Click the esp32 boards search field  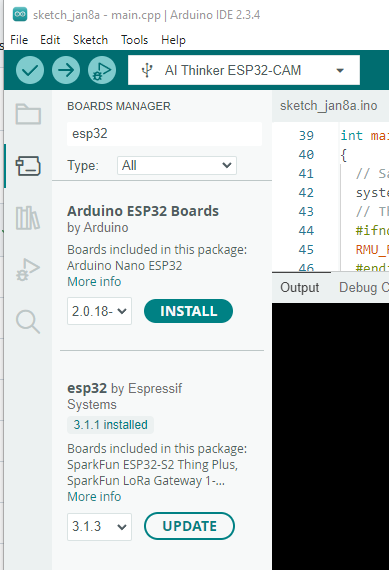[164, 134]
